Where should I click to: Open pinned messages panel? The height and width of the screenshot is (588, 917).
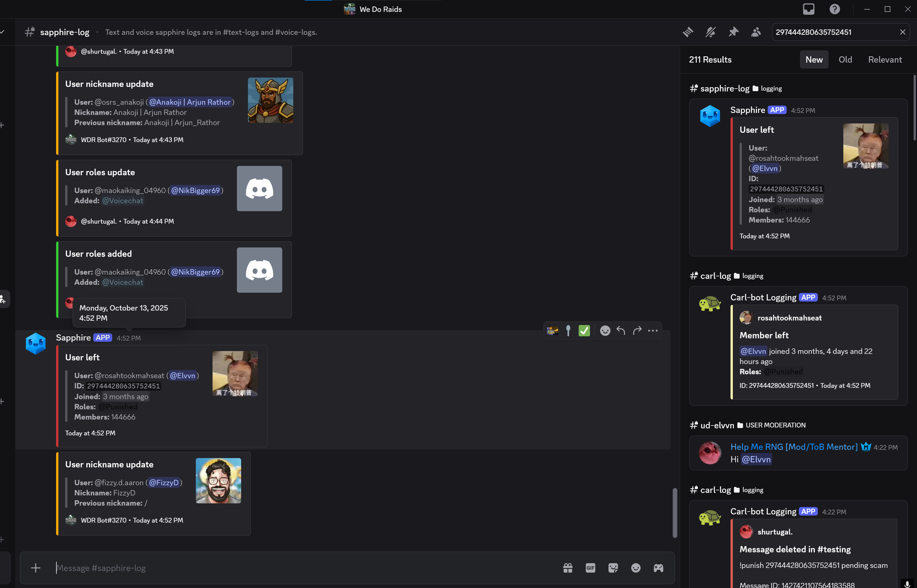pyautogui.click(x=733, y=32)
